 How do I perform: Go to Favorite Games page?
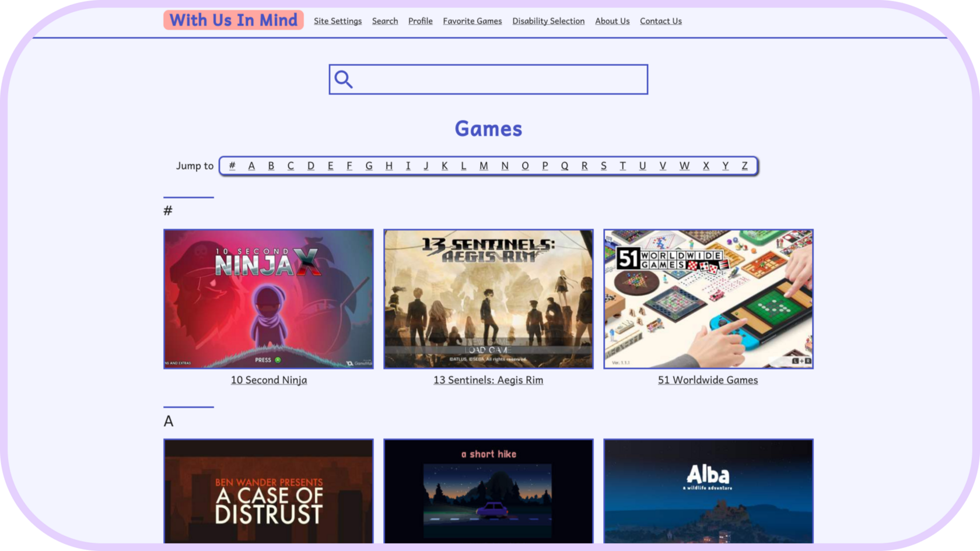click(473, 21)
